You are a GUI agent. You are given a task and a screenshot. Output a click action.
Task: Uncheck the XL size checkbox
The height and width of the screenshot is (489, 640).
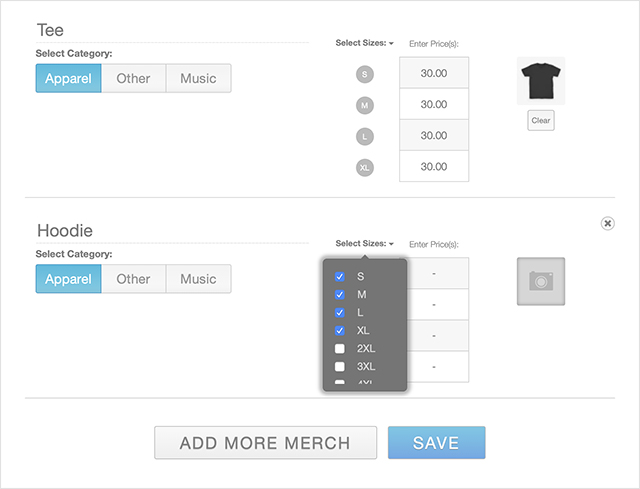(340, 330)
